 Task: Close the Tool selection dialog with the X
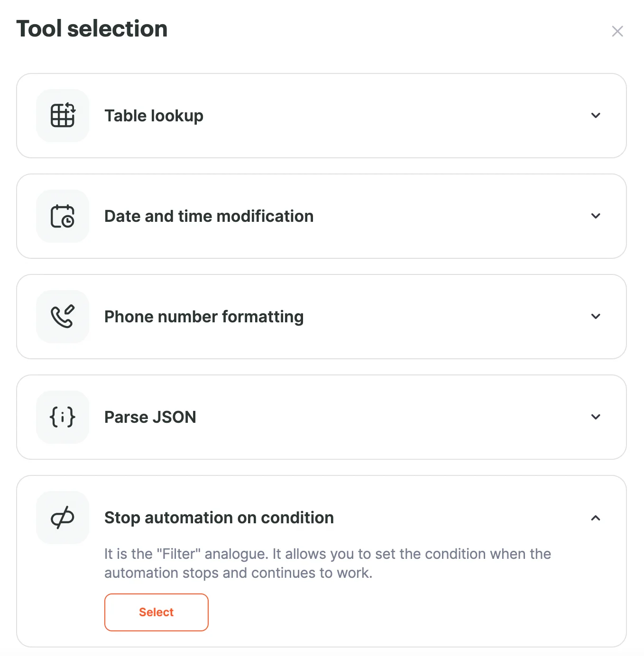tap(617, 31)
